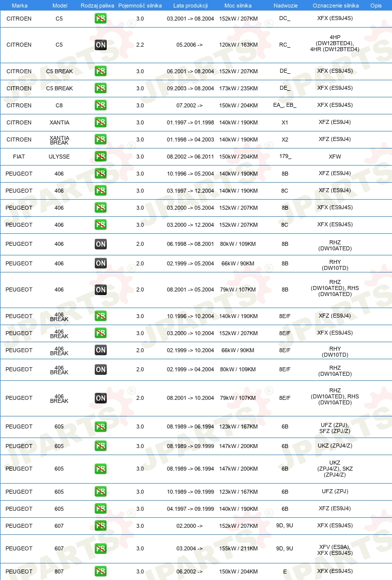Select the production years cell 01.1997 -> 01.1998

190,122
